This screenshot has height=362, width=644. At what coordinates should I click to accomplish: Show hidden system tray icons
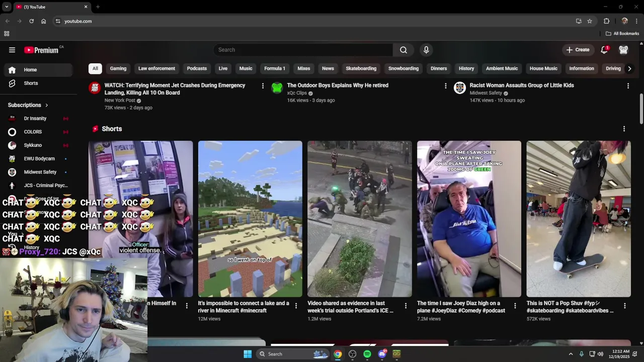point(571,354)
